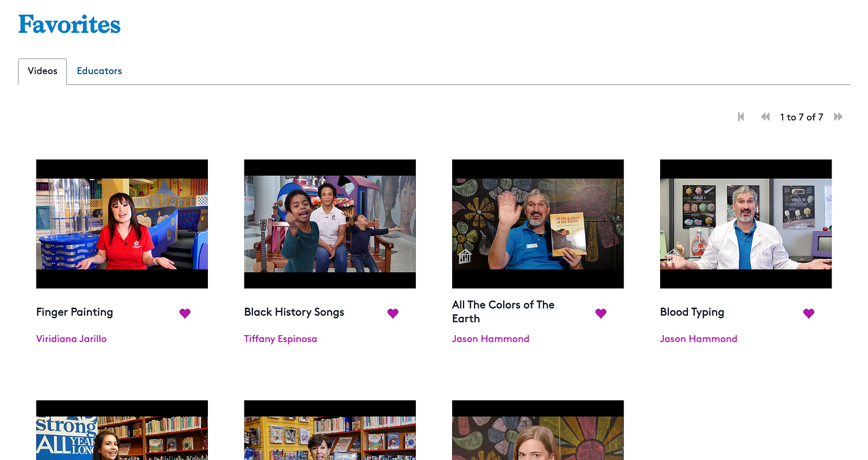The height and width of the screenshot is (460, 868).
Task: Open Jason Hammond under Blood Typing
Action: [x=699, y=338]
